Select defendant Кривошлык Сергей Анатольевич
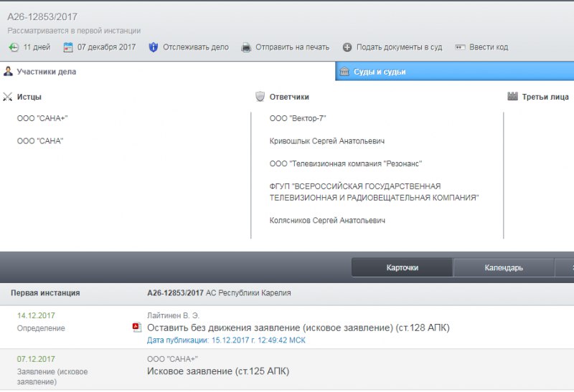Image resolution: width=574 pixels, height=392 pixels. [327, 141]
